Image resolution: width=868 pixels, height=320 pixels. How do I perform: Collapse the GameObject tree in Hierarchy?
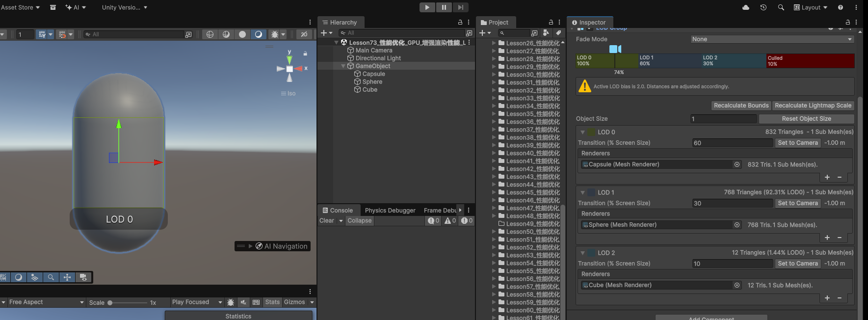[x=343, y=66]
